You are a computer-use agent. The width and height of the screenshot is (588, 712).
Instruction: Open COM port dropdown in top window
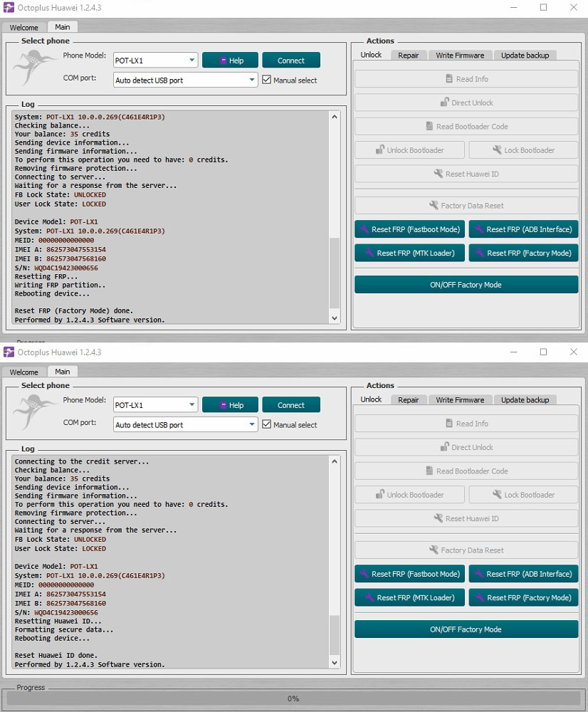[185, 80]
